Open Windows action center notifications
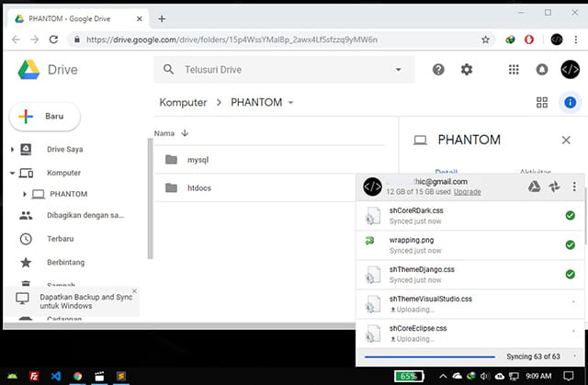The image size is (588, 385). click(569, 376)
